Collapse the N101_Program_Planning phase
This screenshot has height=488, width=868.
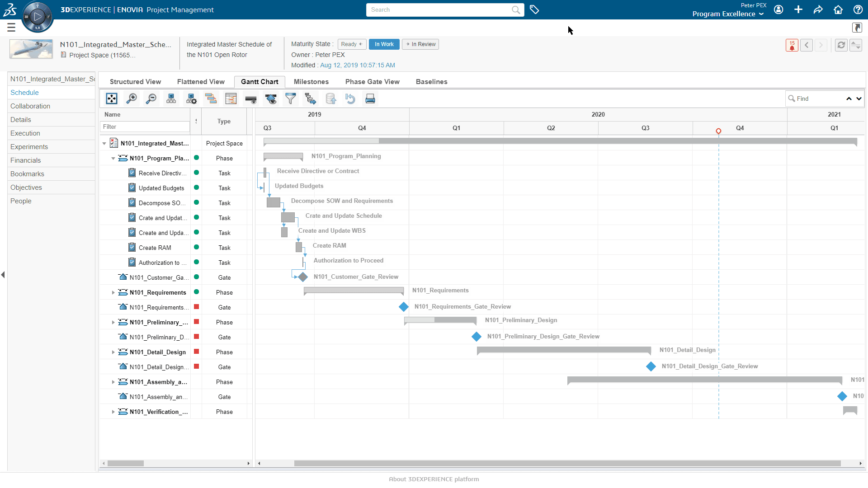point(113,159)
